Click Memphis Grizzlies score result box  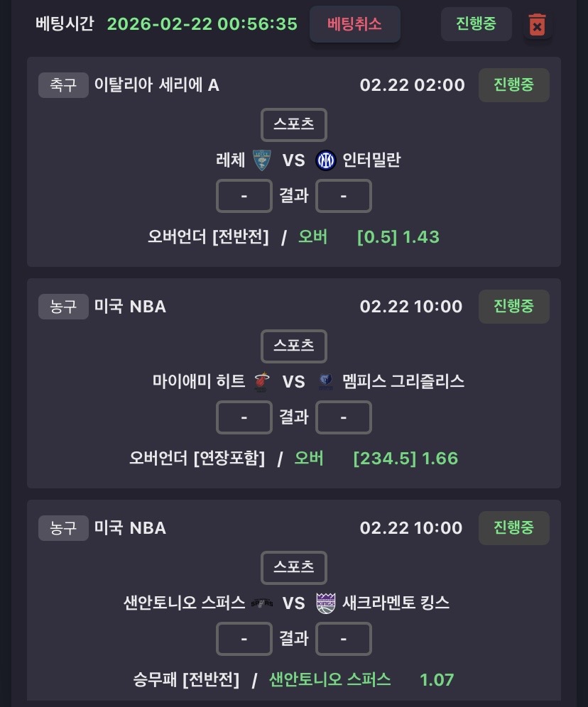(x=343, y=417)
